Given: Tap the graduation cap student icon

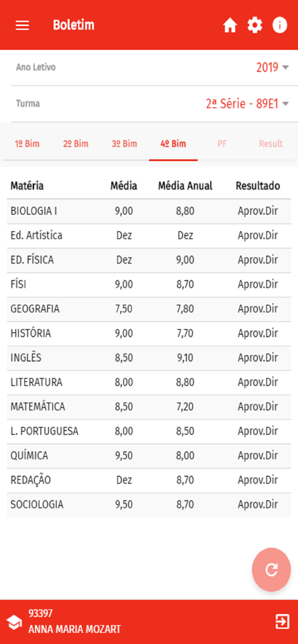Looking at the screenshot, I should (x=14, y=622).
